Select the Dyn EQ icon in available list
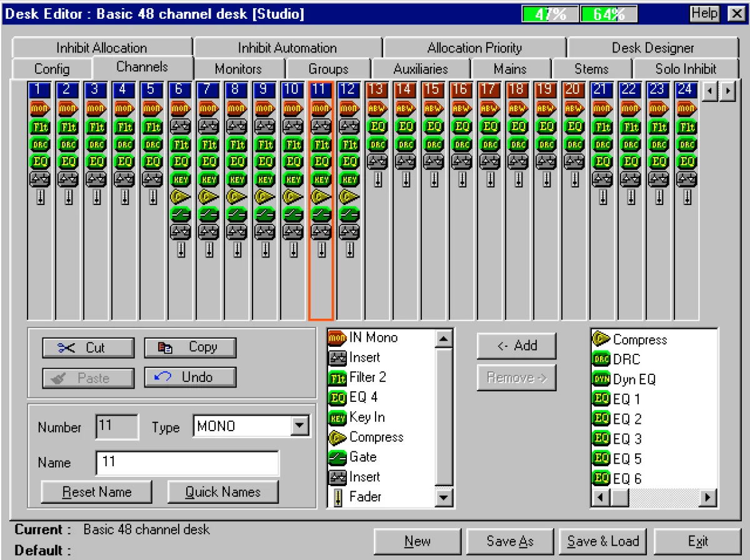 coord(601,379)
